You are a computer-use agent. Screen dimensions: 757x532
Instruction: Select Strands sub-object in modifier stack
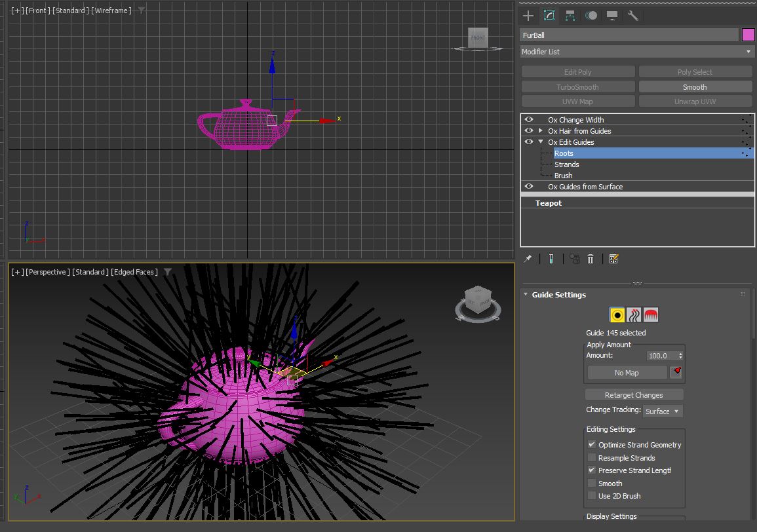pyautogui.click(x=566, y=164)
